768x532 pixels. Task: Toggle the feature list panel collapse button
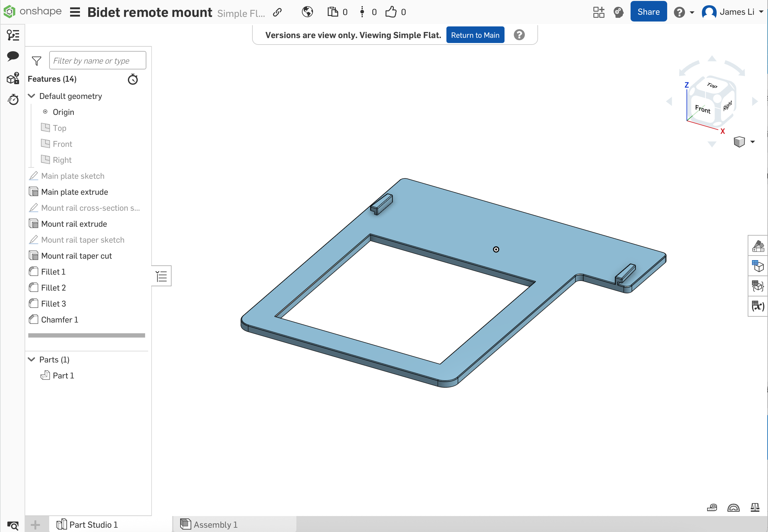(161, 276)
